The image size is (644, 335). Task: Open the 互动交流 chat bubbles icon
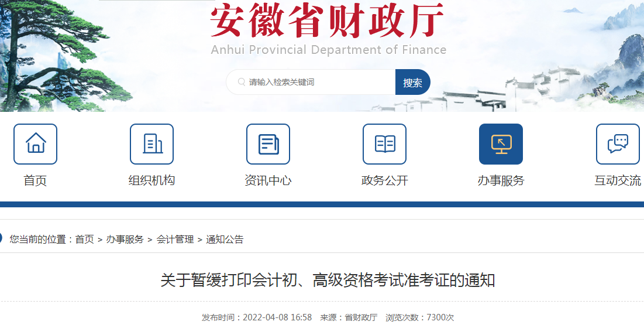tap(618, 144)
